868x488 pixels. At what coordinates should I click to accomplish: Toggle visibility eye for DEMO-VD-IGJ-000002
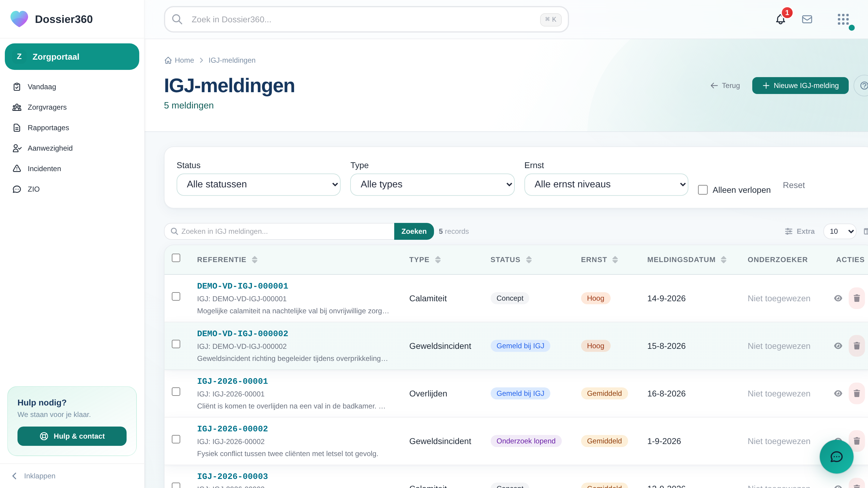pos(838,346)
